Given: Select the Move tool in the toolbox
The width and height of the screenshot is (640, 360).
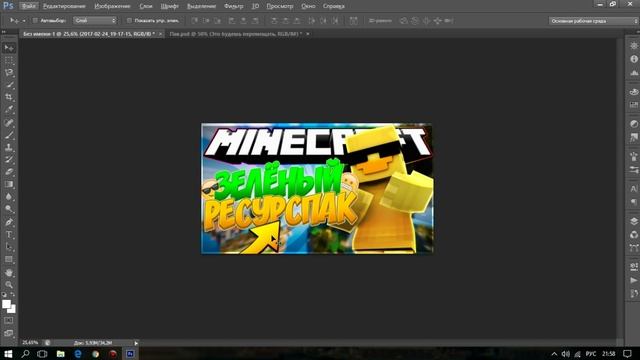Looking at the screenshot, I should click(x=9, y=48).
